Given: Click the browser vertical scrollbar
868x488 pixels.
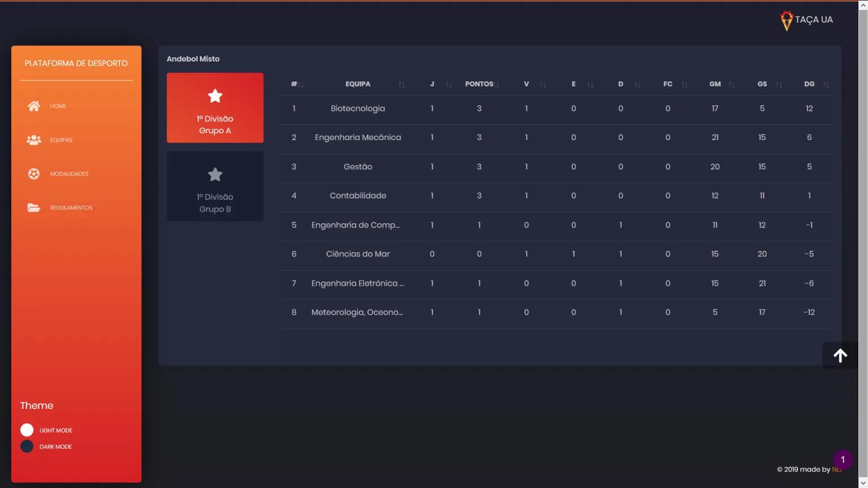Looking at the screenshot, I should point(863,244).
